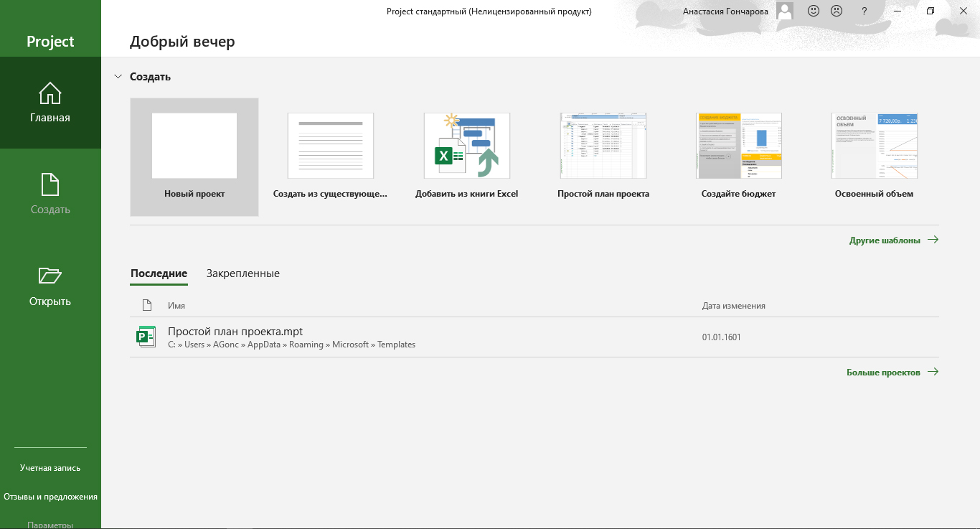The width and height of the screenshot is (980, 529).
Task: Switch to the Закрепленные tab
Action: click(x=243, y=273)
